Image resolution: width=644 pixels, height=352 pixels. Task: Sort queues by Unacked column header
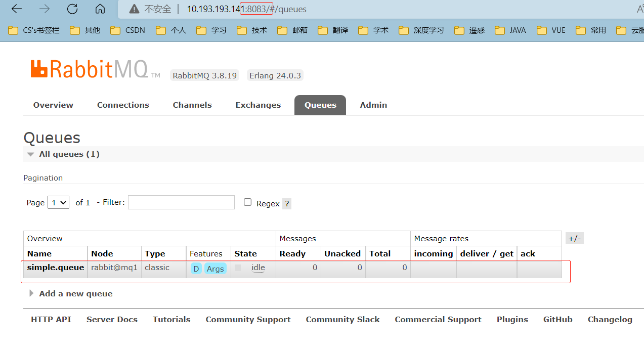pos(342,254)
